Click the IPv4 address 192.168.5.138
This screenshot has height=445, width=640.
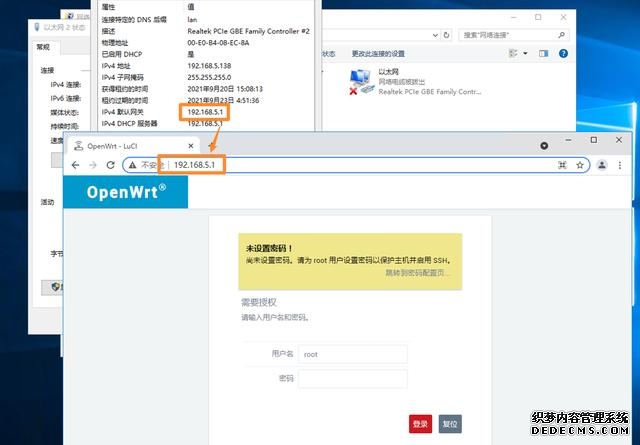tap(209, 66)
